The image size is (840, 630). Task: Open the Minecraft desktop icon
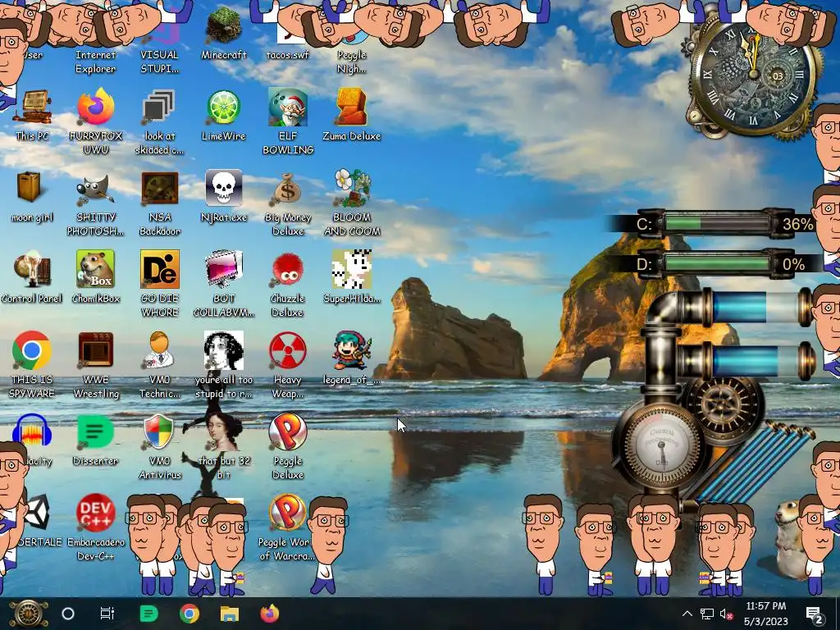tap(223, 33)
